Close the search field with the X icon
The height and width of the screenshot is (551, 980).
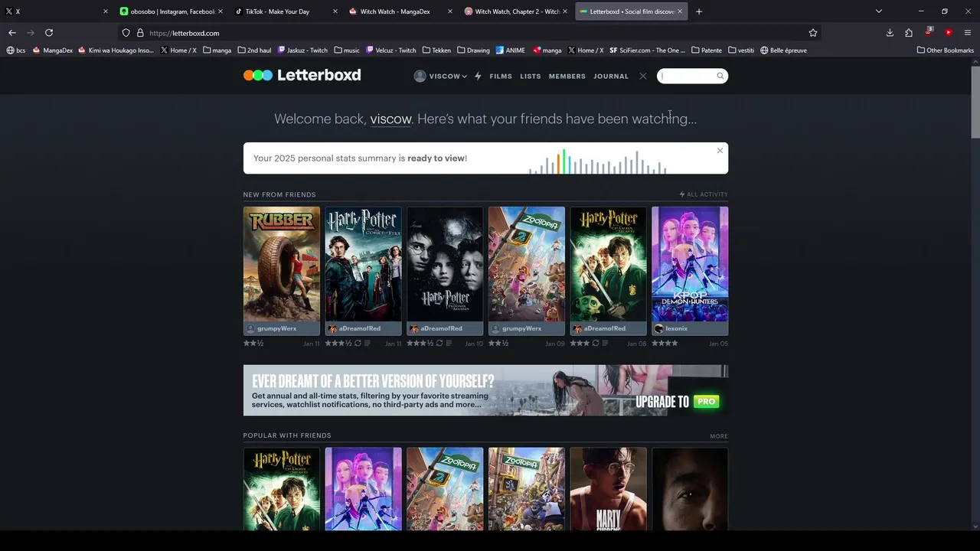(x=643, y=76)
